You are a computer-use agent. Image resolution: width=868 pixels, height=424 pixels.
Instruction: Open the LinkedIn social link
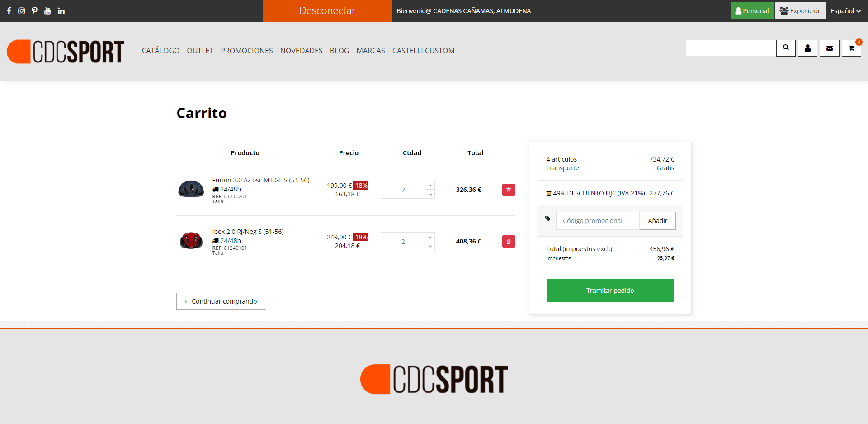[61, 11]
